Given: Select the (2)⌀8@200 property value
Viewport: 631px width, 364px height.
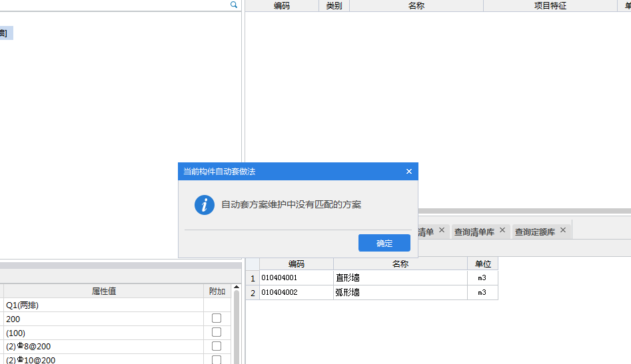Looking at the screenshot, I should point(103,346).
